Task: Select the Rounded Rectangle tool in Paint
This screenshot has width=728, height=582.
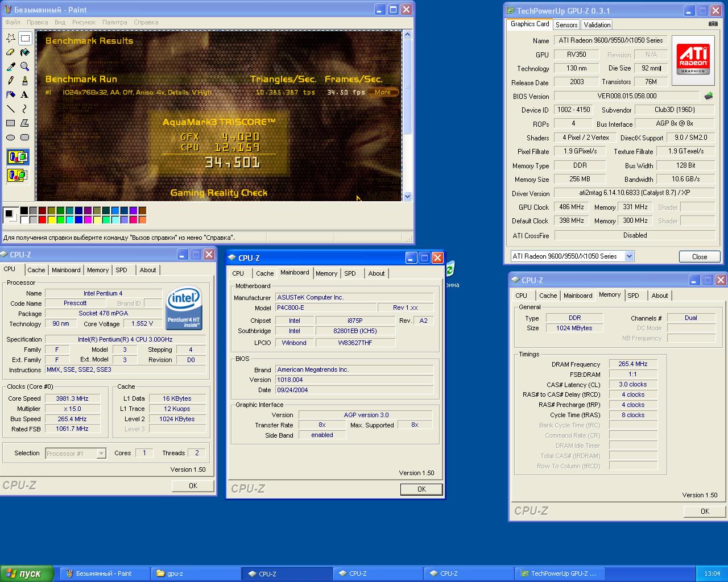Action: coord(25,137)
